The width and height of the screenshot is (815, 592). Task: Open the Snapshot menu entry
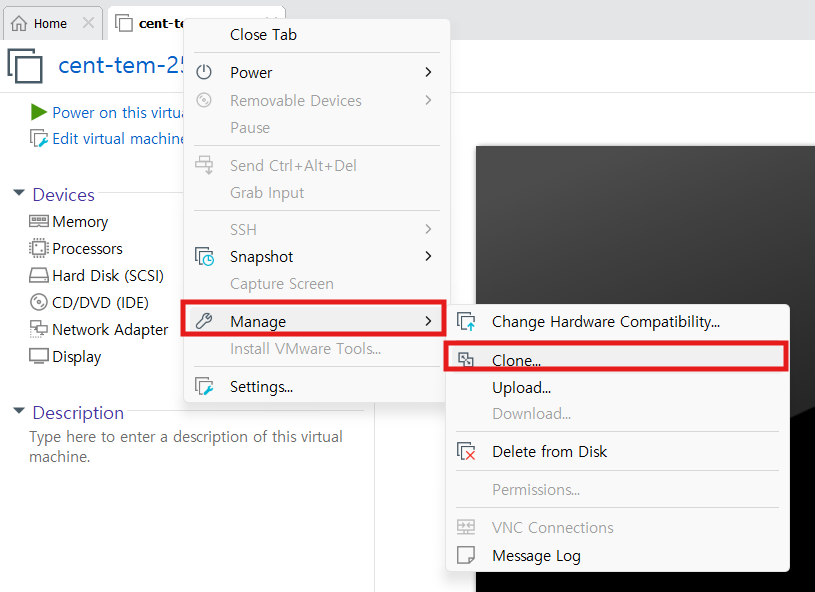coord(317,256)
